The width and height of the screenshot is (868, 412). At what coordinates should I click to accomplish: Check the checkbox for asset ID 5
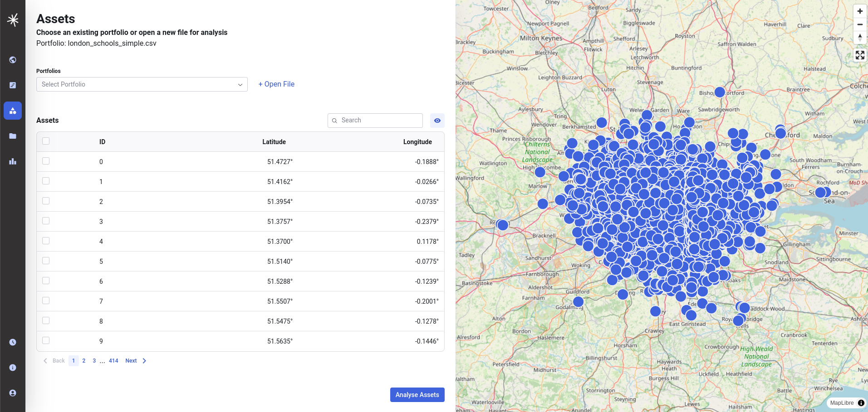pyautogui.click(x=46, y=261)
